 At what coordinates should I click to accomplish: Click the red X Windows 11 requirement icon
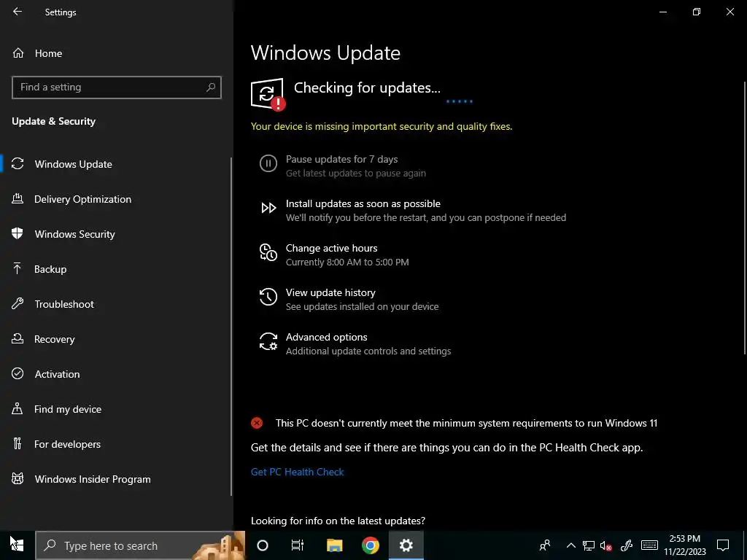[257, 423]
